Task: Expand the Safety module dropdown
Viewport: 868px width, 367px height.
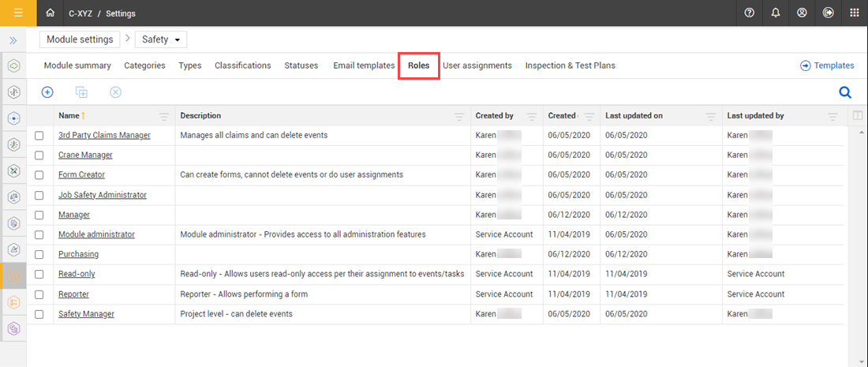Action: 161,39
